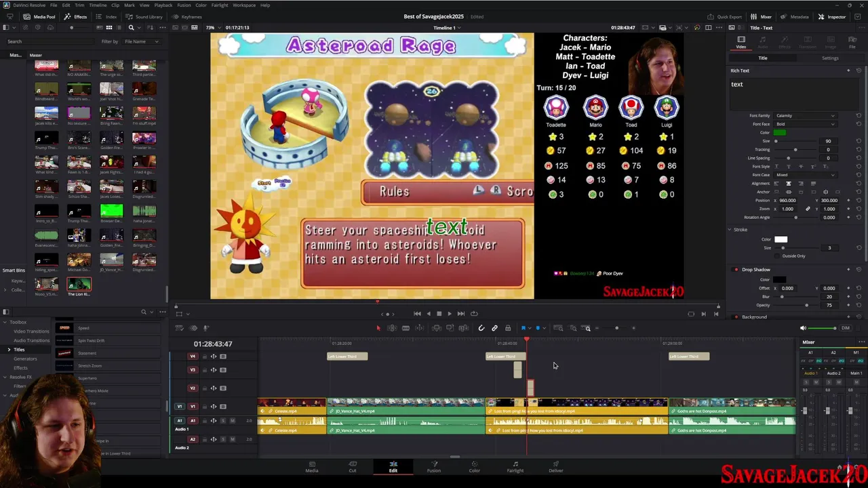Enable the Outside Only checkbox
Screen dimensions: 868x488
coord(776,256)
